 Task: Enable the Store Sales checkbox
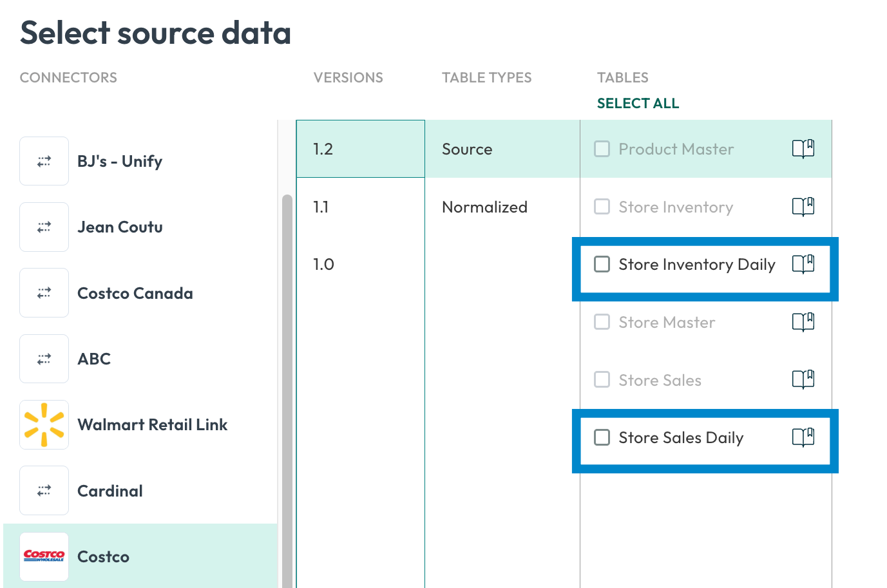pos(602,380)
